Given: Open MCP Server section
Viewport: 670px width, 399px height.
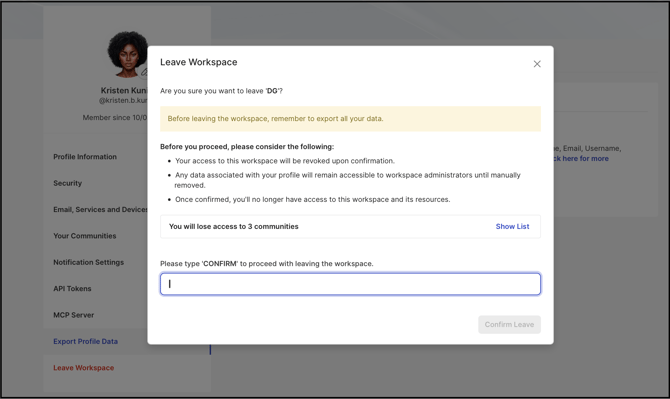Looking at the screenshot, I should point(73,315).
